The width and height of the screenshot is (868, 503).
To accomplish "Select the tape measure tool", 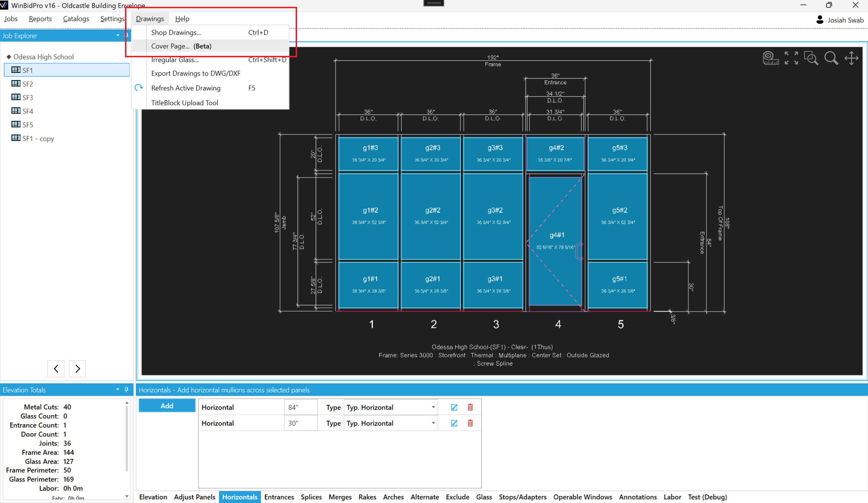I will (770, 58).
